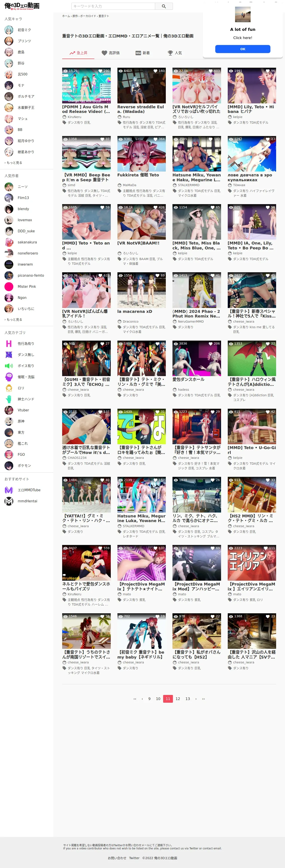This screenshot has width=285, height=868.
Task: Open the お問い合わせ footer link
Action: pos(117,858)
